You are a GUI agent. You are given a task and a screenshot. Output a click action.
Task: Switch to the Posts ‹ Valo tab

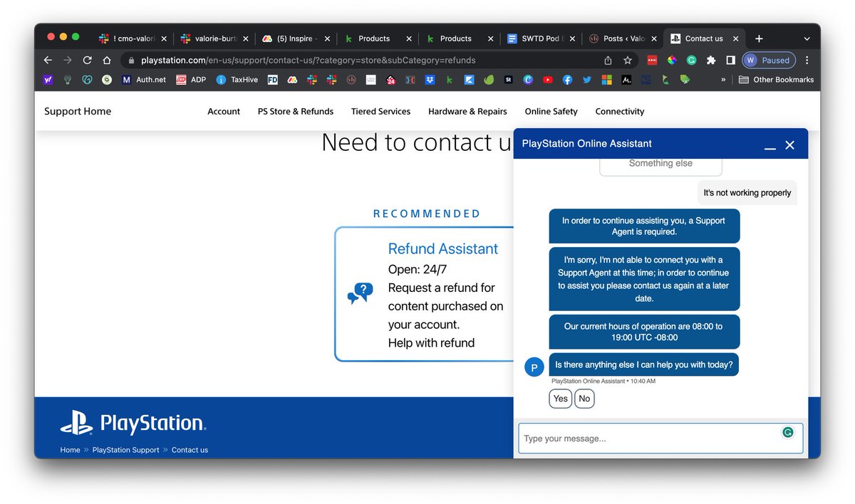point(624,38)
